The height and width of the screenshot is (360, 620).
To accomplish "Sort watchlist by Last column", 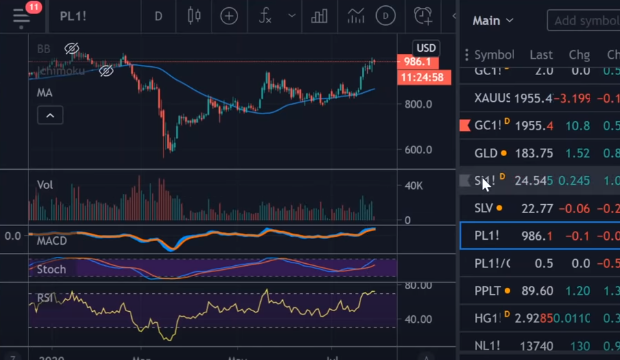I will click(x=541, y=55).
